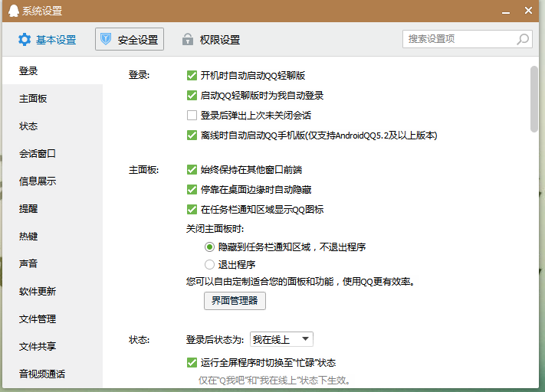Image resolution: width=545 pixels, height=392 pixels.
Task: Uncheck 运行全屏程序时切换至"忙碌"状态
Action: [x=192, y=362]
